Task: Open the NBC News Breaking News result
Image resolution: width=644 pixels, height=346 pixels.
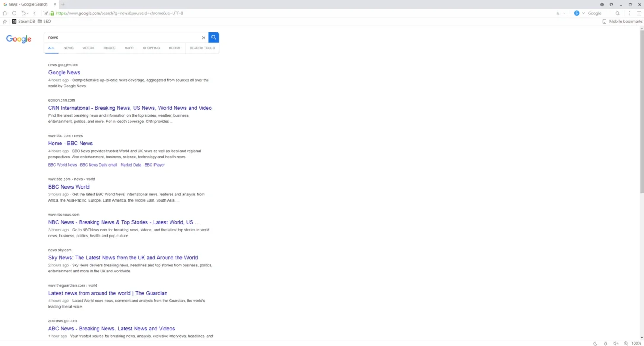Action: click(124, 222)
